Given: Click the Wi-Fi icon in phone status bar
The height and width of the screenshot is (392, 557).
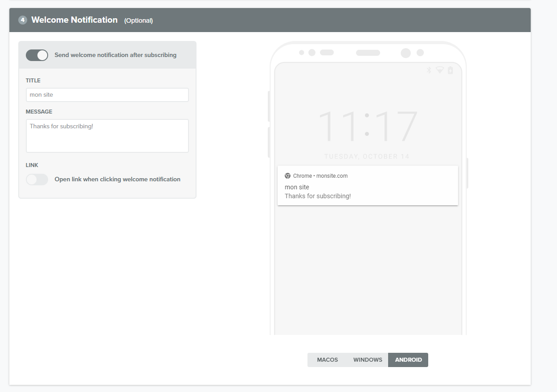Looking at the screenshot, I should 440,70.
